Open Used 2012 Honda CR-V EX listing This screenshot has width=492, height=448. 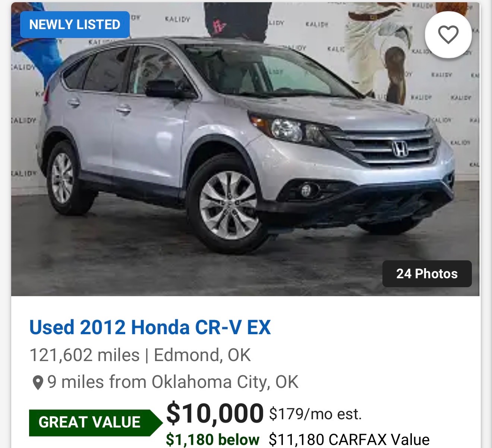[150, 328]
